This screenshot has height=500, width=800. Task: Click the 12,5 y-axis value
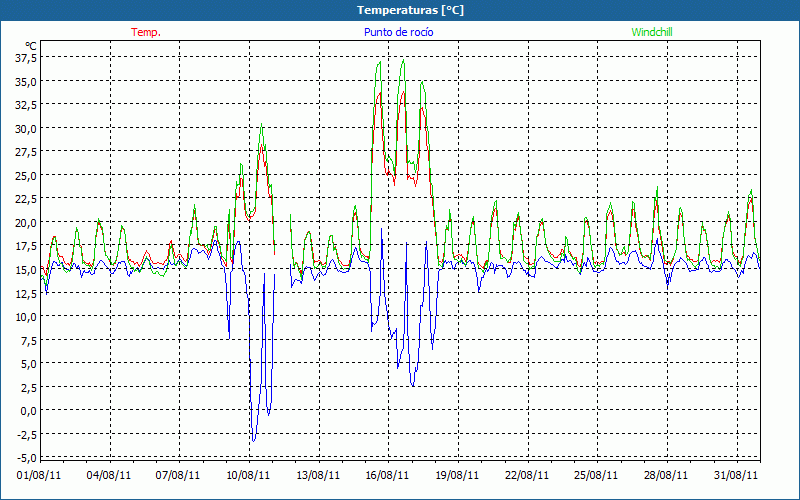click(27, 293)
